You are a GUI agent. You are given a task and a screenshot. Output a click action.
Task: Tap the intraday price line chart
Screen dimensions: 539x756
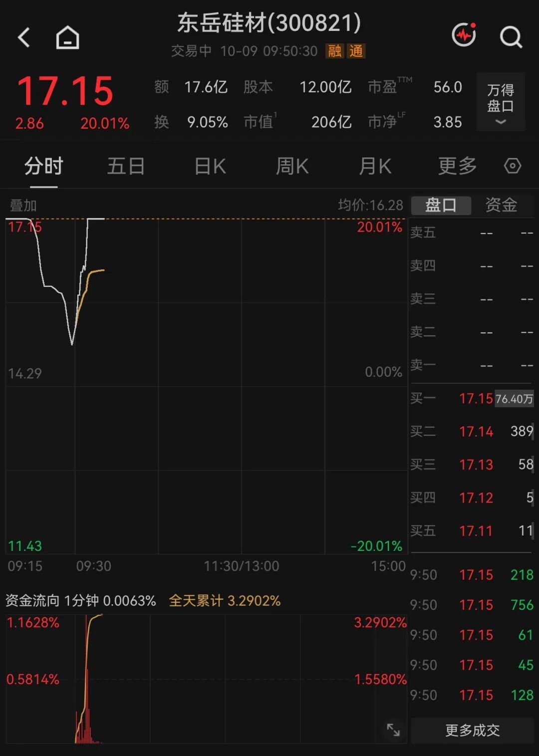(x=206, y=386)
